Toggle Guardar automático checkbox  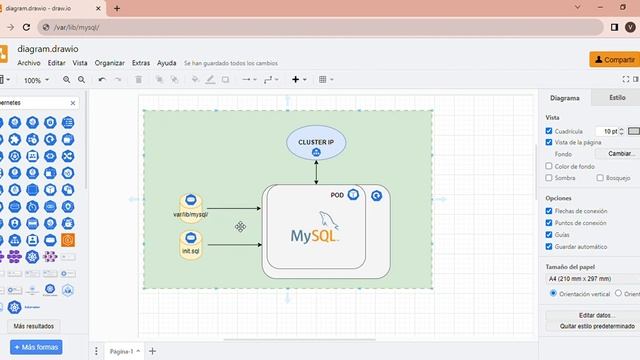pos(549,247)
